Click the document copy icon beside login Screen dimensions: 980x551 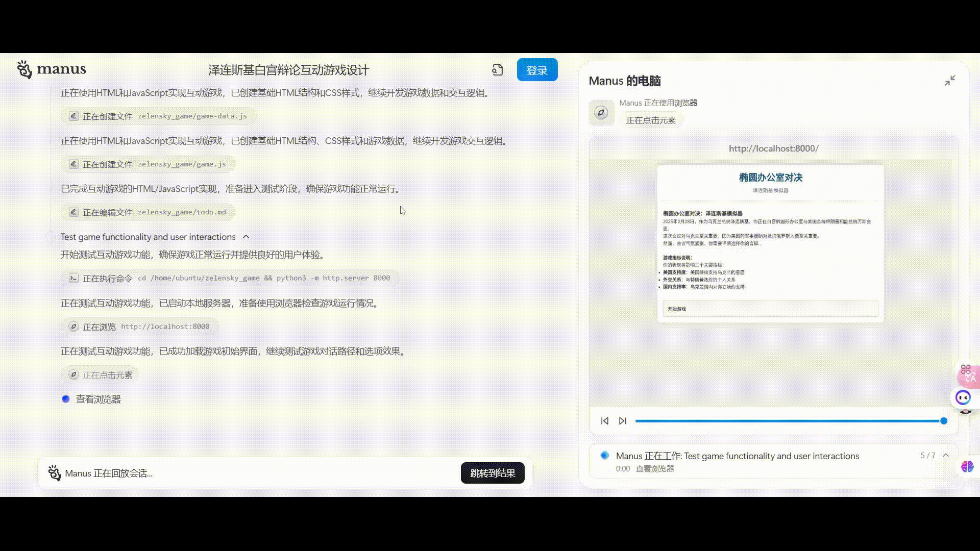point(498,70)
